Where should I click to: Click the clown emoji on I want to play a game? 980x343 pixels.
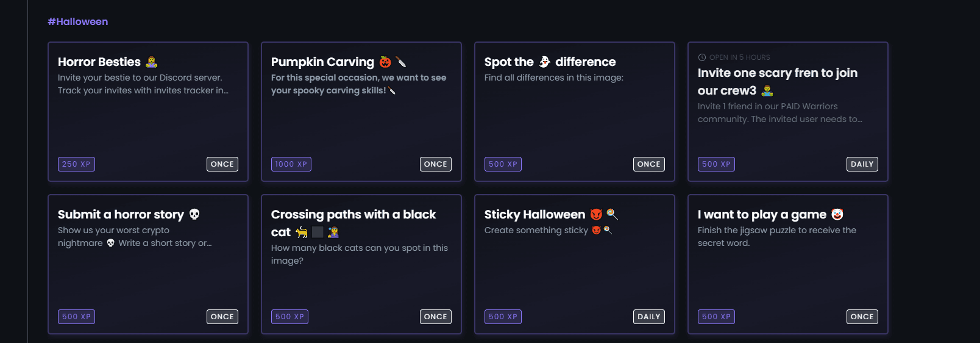pos(837,214)
